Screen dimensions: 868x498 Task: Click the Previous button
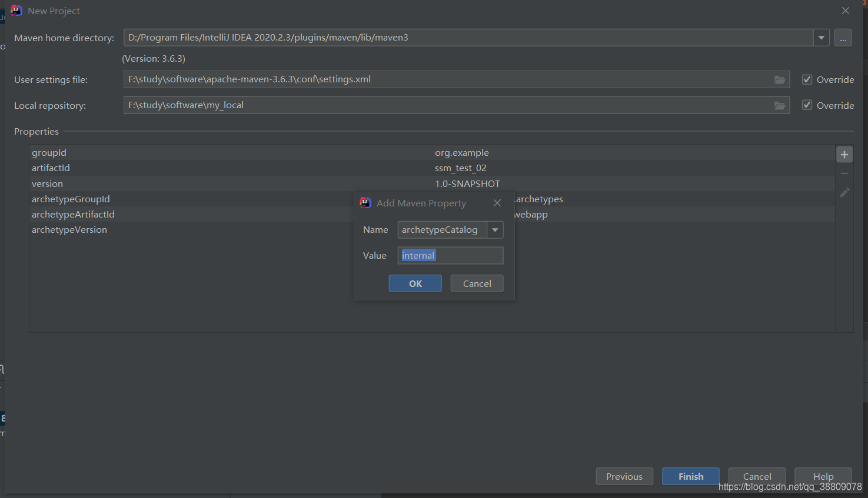(x=624, y=476)
